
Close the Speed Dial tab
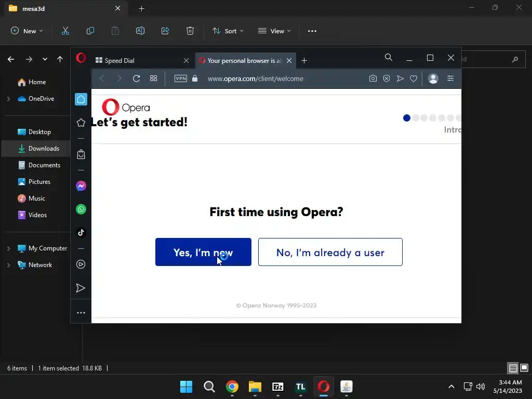[x=187, y=60]
